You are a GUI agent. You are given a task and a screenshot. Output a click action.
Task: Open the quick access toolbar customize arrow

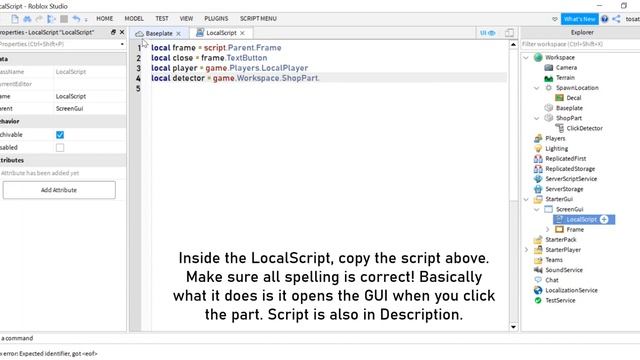[x=86, y=19]
